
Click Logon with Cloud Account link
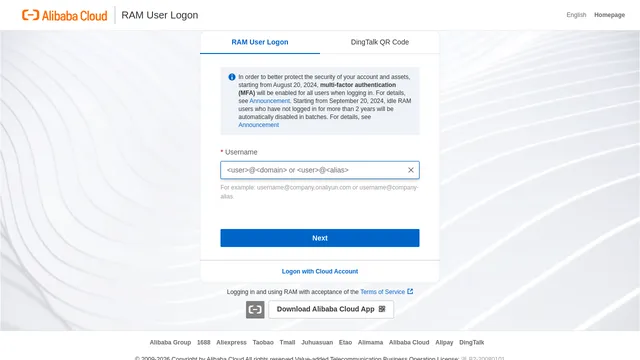point(320,271)
